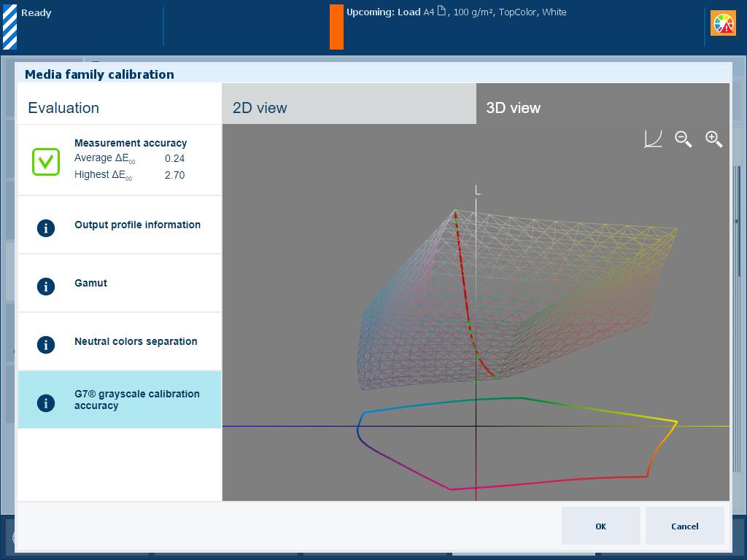The height and width of the screenshot is (560, 747).
Task: Open the Neutral colors separation section
Action: tap(136, 342)
